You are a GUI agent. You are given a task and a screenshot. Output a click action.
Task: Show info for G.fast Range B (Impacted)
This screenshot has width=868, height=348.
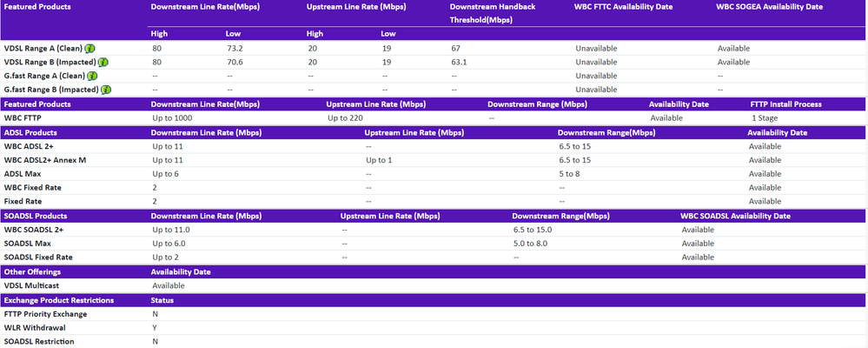(105, 90)
